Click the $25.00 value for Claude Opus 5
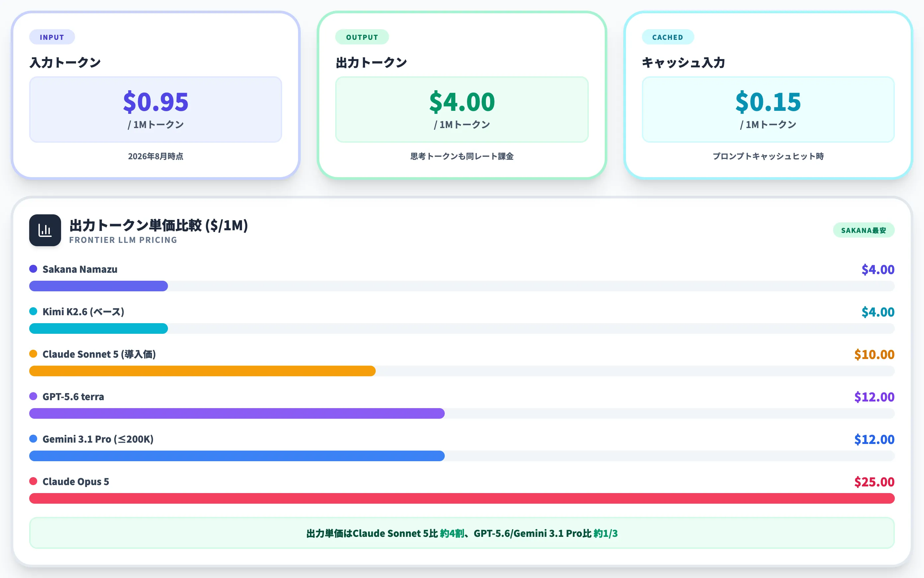 (x=874, y=482)
